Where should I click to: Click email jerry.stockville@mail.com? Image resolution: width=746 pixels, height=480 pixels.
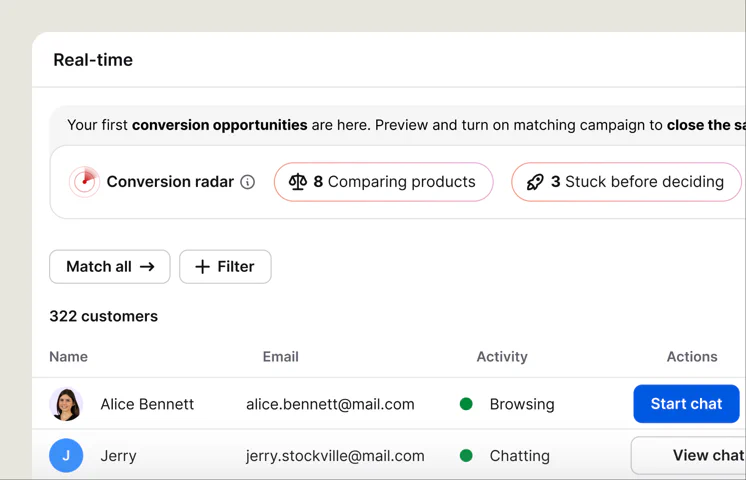point(335,456)
